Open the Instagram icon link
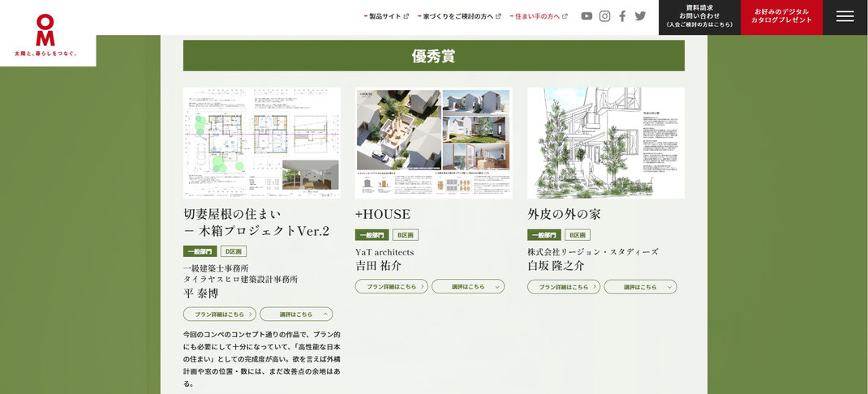This screenshot has width=868, height=394. pyautogui.click(x=604, y=16)
